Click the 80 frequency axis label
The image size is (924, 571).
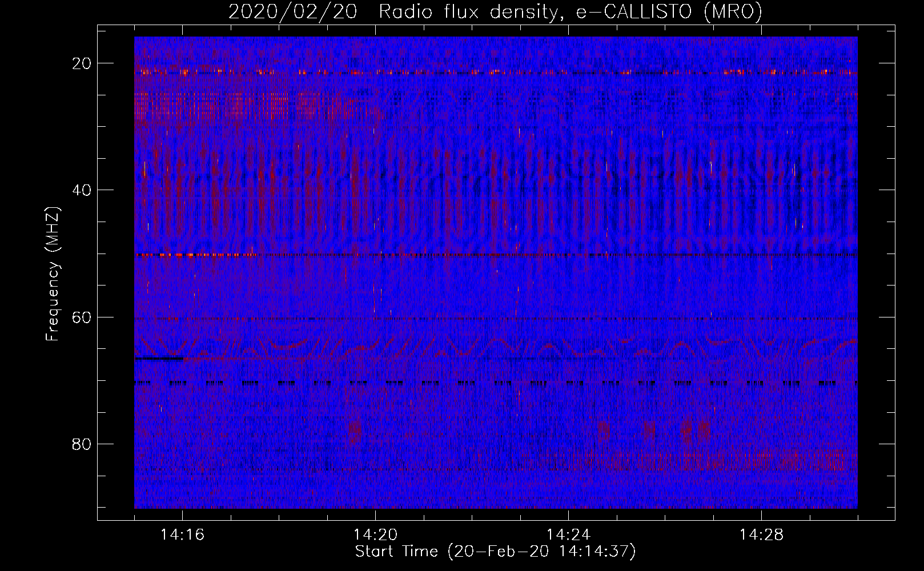tap(82, 444)
